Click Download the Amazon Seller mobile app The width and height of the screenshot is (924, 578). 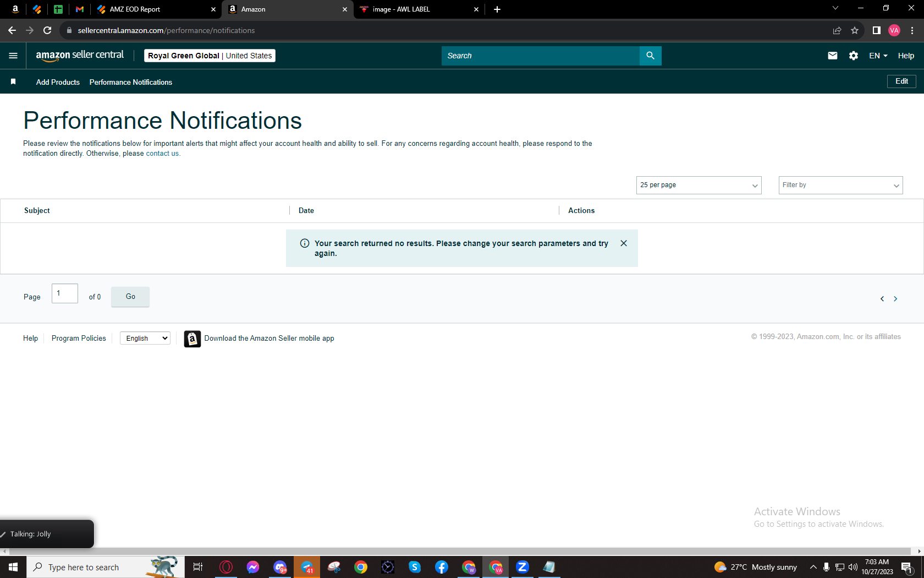click(269, 339)
